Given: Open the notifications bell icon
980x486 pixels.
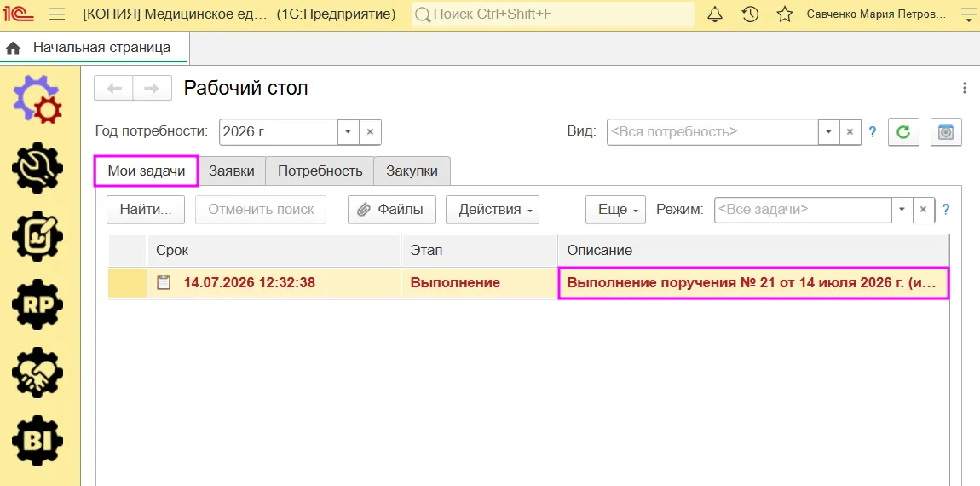Looking at the screenshot, I should (x=714, y=14).
